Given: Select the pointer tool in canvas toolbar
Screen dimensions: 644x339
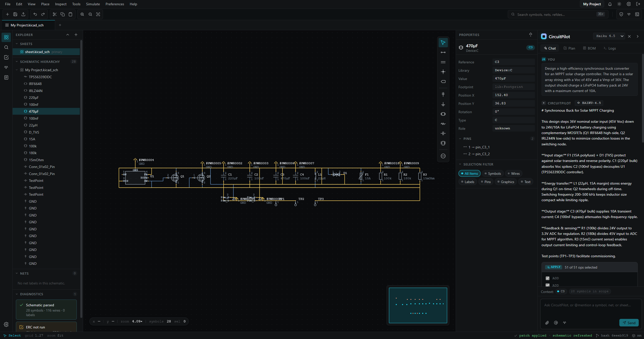Looking at the screenshot, I should 443,43.
